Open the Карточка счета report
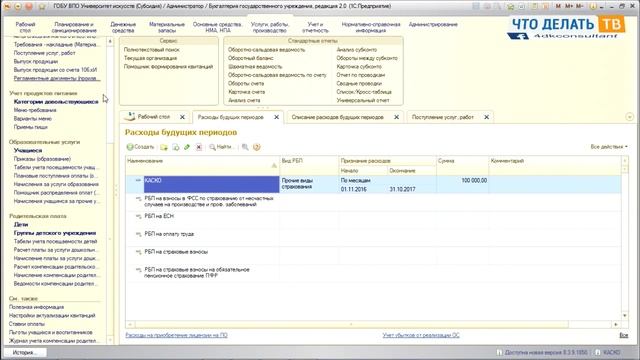Image resolution: width=640 pixels, height=360 pixels. (x=247, y=92)
